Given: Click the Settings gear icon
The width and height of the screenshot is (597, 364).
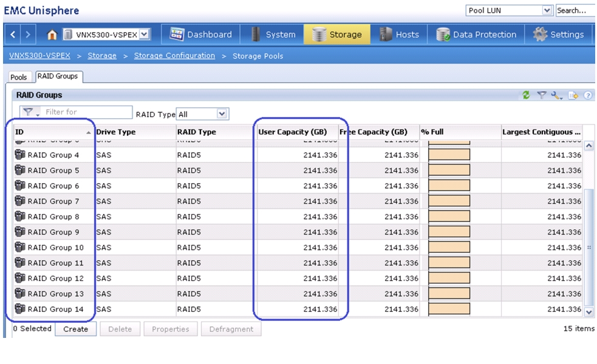Looking at the screenshot, I should pyautogui.click(x=540, y=34).
